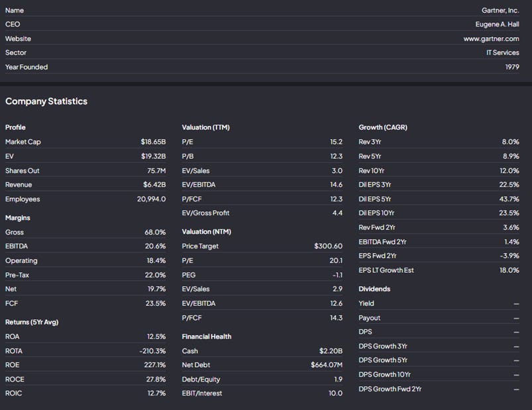This screenshot has width=532, height=410.
Task: Select the EBIT/Interest value 10.0
Action: click(x=335, y=393)
